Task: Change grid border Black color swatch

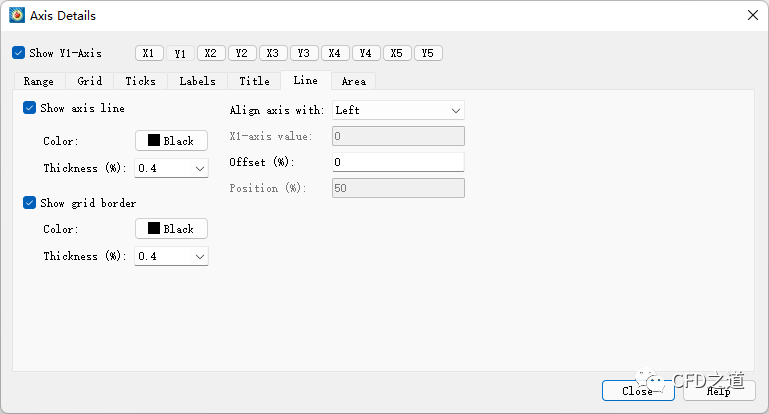Action: [171, 229]
